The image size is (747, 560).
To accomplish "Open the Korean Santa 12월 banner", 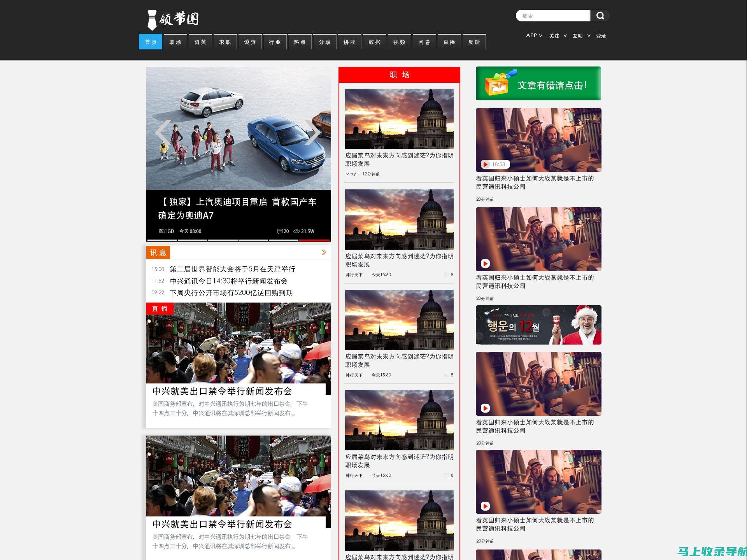I will point(538,325).
